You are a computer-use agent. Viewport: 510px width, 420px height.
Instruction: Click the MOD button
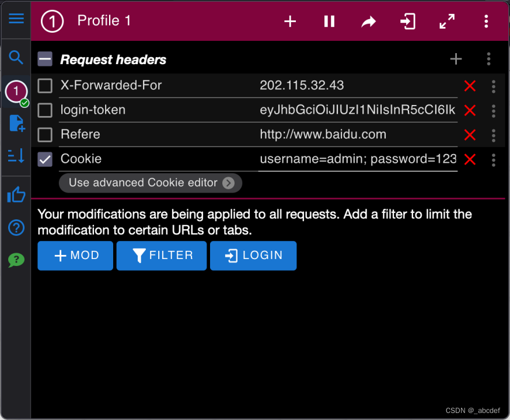pos(75,256)
